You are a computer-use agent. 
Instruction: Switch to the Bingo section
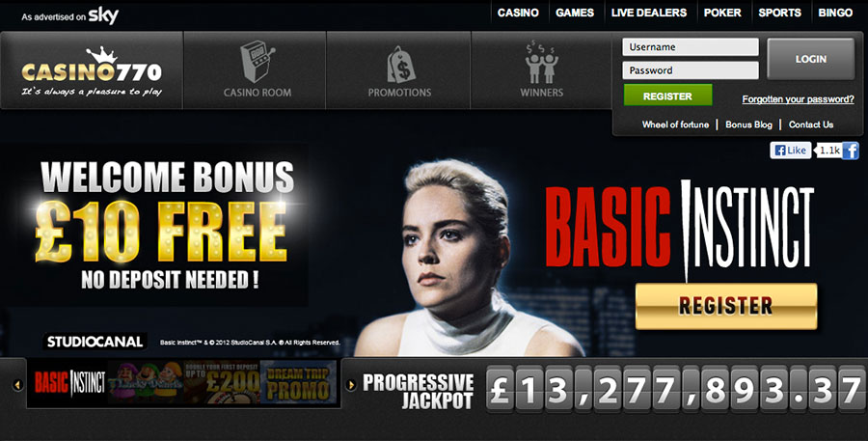pyautogui.click(x=835, y=13)
